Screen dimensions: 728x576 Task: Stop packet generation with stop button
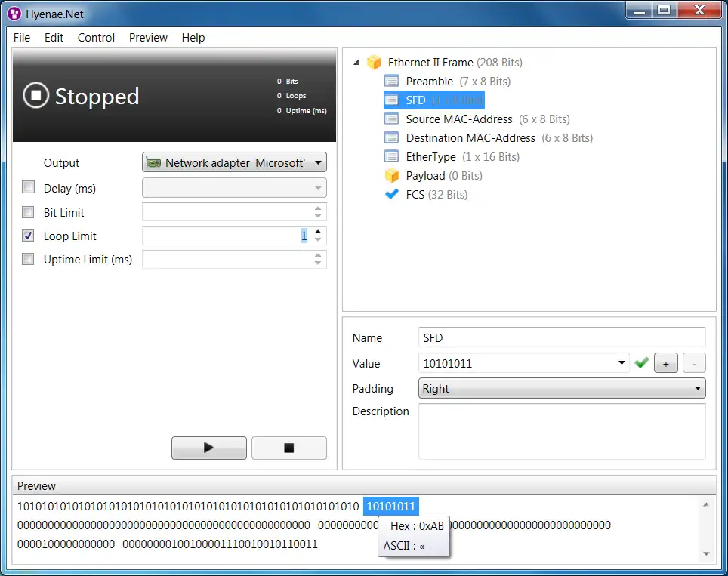[288, 448]
